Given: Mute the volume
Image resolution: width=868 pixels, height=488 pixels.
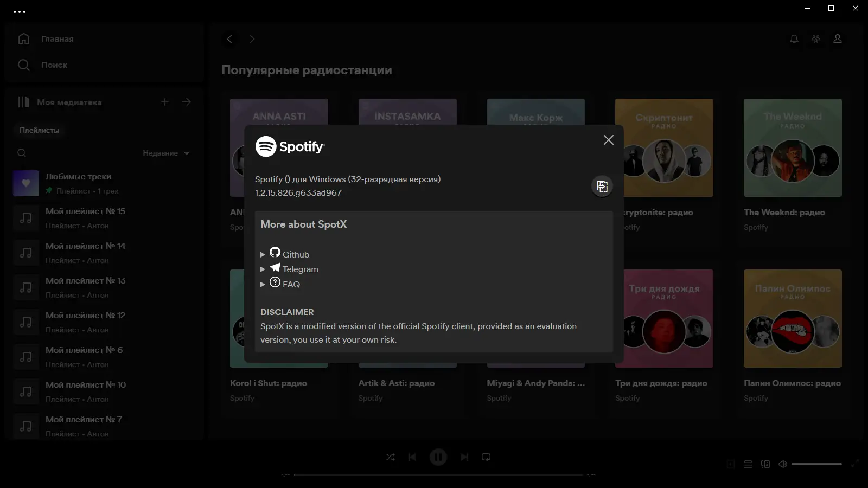Looking at the screenshot, I should coord(783,464).
